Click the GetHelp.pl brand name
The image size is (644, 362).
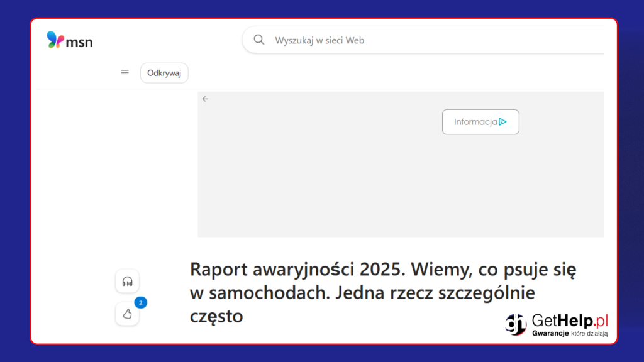570,320
